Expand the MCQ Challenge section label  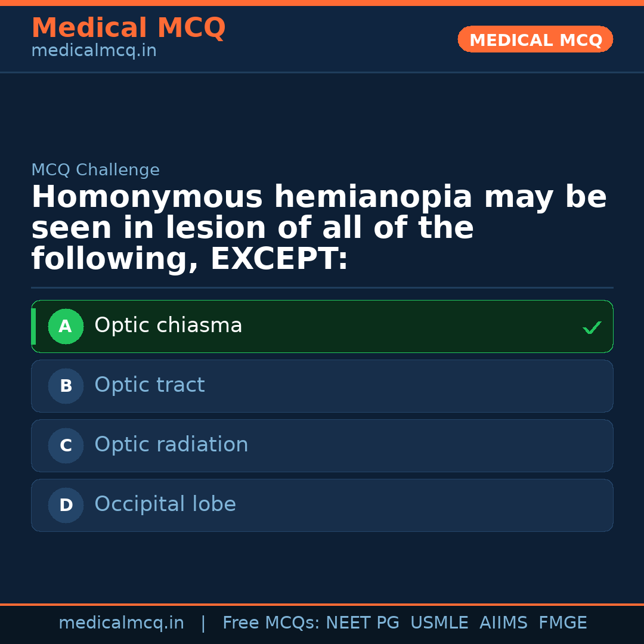coord(95,170)
